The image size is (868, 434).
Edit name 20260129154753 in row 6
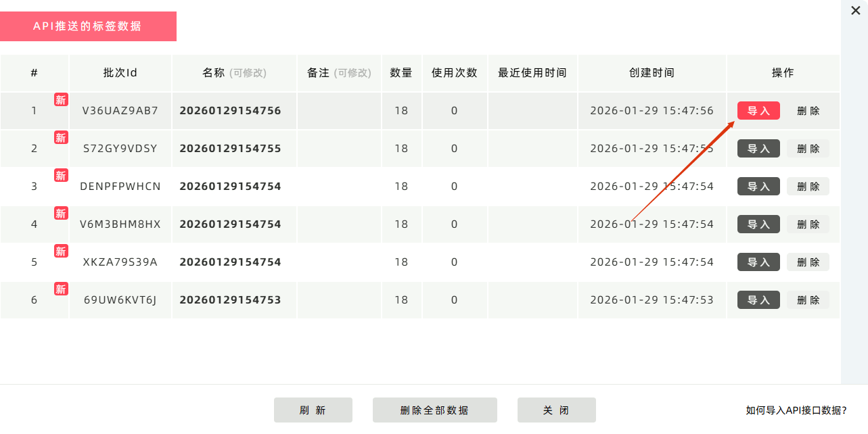click(x=230, y=300)
